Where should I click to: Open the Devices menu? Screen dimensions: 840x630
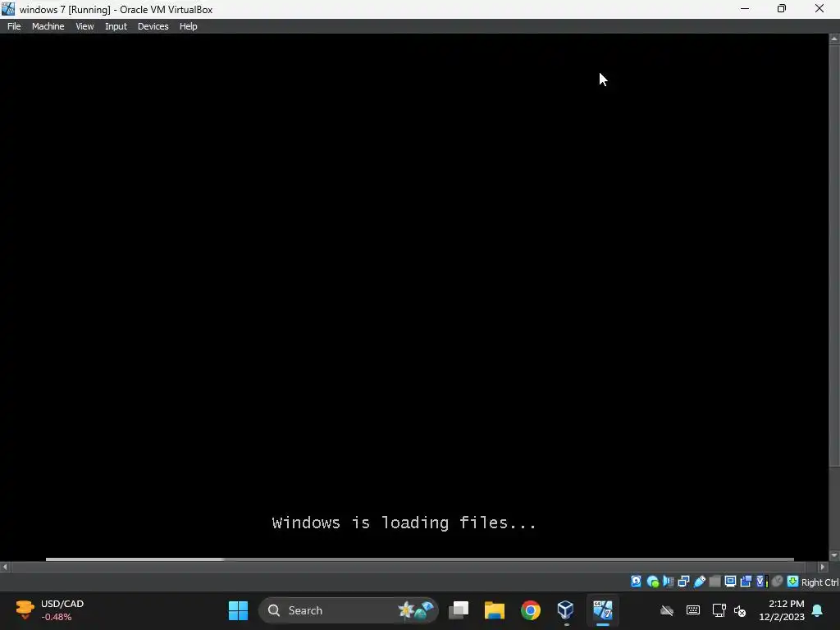pyautogui.click(x=153, y=26)
